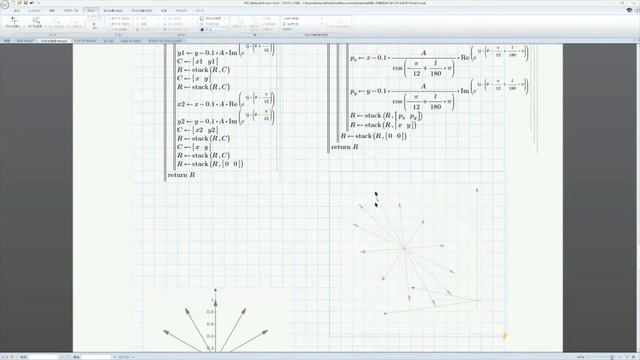Click the "x2 ← x−0.1·A·Re" assignment
Image resolution: width=640 pixels, height=360 pixels.
(x=226, y=100)
